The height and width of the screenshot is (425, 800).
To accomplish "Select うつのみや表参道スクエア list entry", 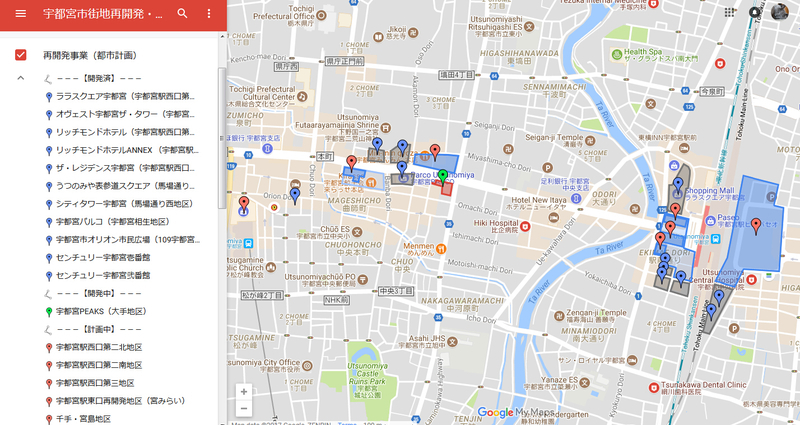I will point(125,186).
